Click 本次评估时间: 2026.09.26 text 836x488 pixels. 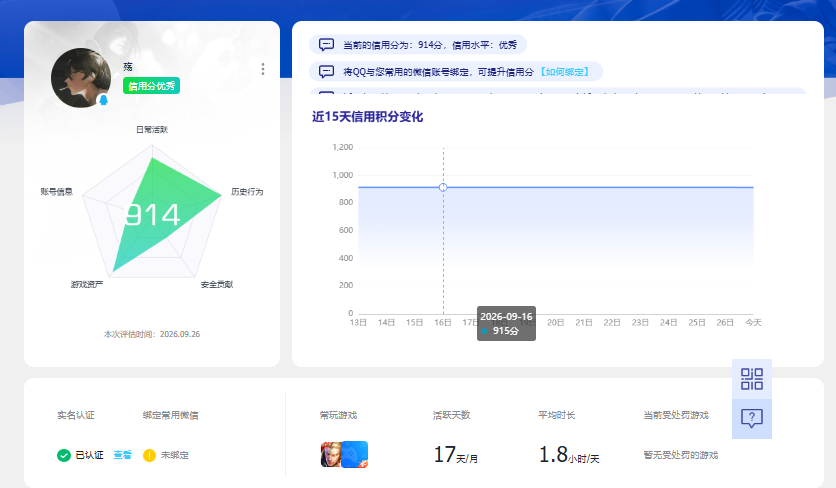click(152, 334)
